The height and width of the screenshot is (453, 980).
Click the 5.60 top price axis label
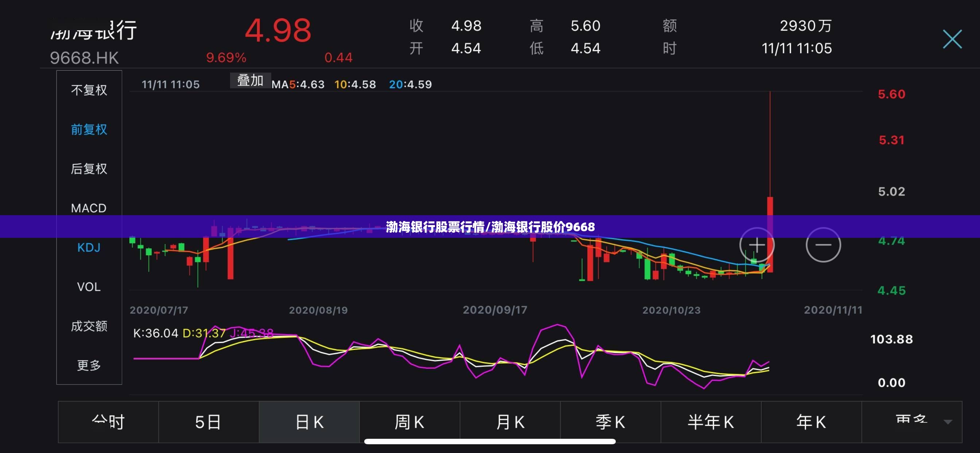[x=891, y=94]
